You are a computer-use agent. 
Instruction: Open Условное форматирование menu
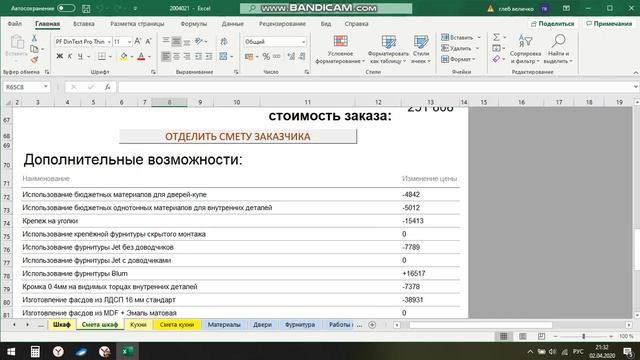point(340,49)
